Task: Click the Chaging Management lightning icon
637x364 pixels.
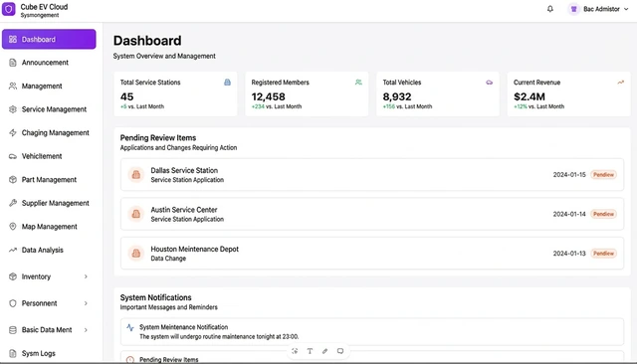Action: (13, 132)
